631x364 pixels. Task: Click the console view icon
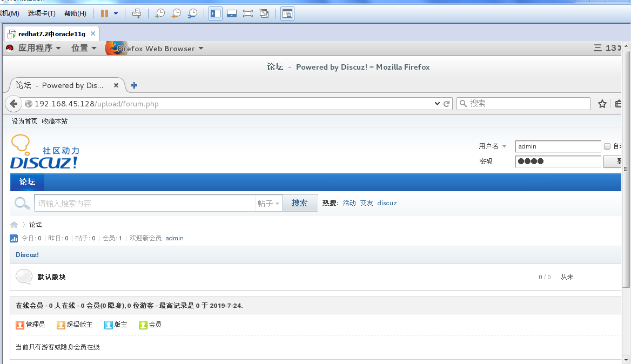(287, 14)
